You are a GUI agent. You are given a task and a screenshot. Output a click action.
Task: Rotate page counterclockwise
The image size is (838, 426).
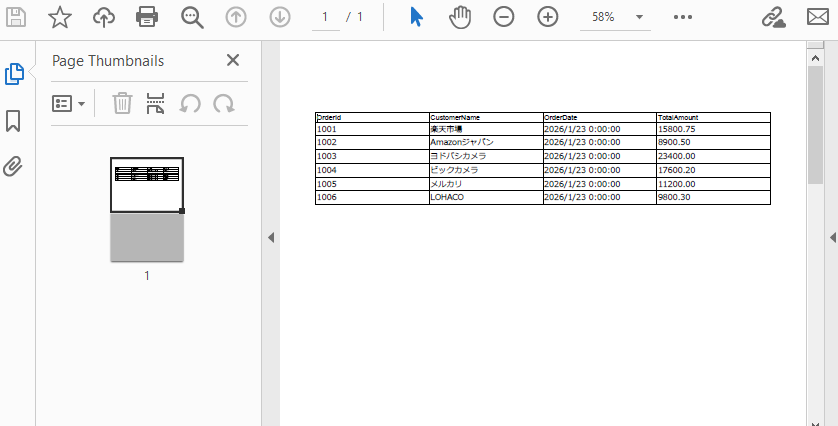[x=190, y=103]
